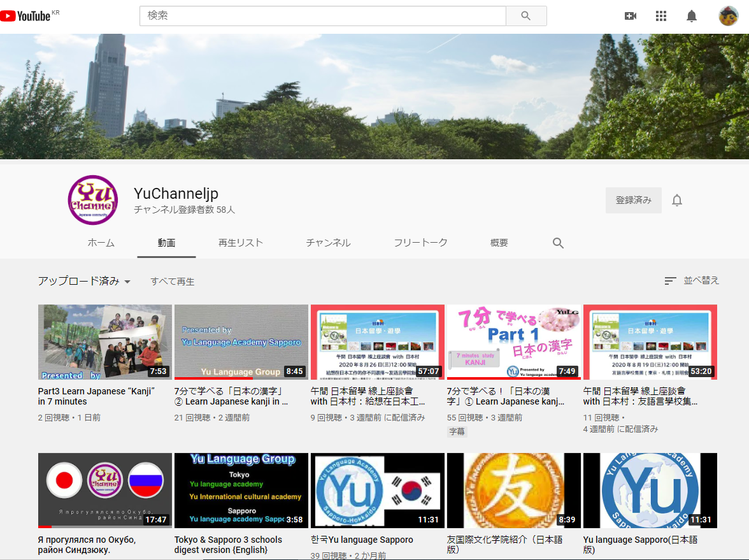Image resolution: width=749 pixels, height=560 pixels.
Task: Play the Japan-Russia flags video thumbnail
Action: [x=105, y=491]
